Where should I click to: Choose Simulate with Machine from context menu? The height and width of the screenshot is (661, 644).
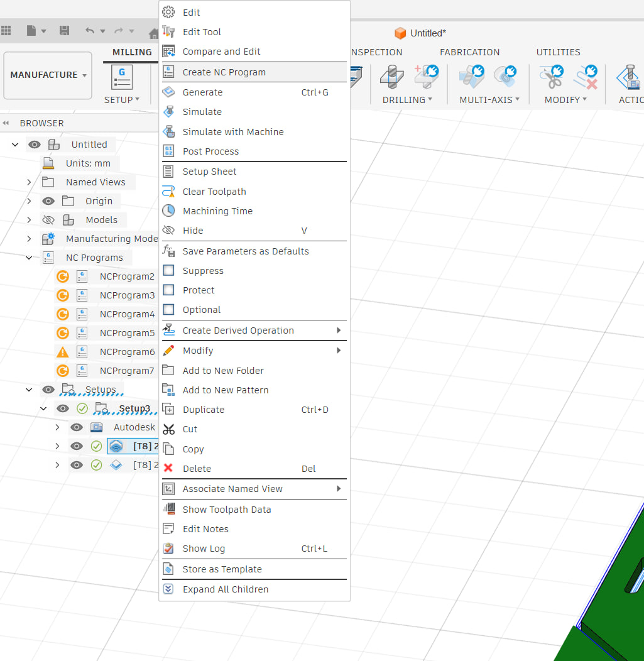pyautogui.click(x=254, y=131)
